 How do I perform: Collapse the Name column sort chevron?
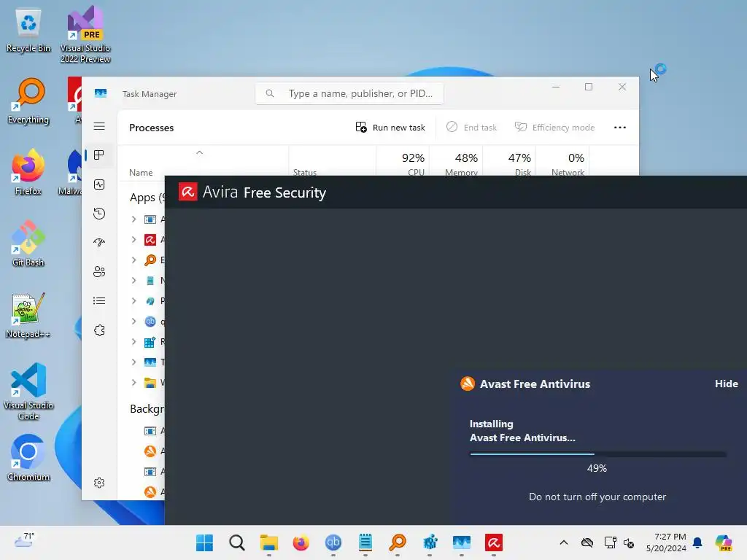(x=200, y=152)
